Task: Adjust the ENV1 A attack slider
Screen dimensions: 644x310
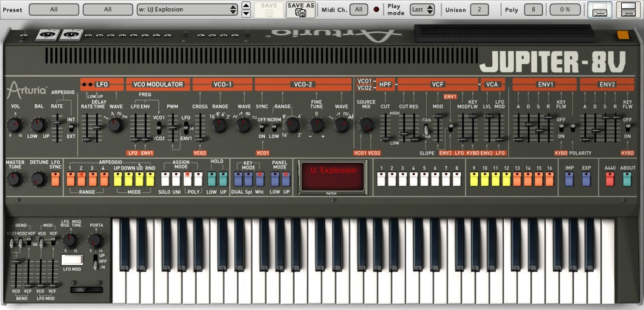Action: pos(518,140)
